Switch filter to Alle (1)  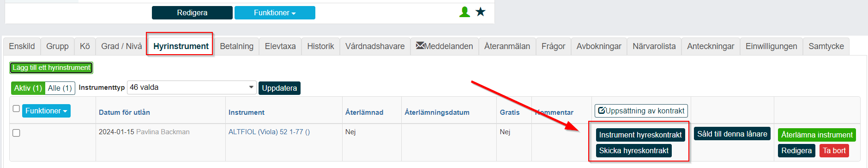60,88
